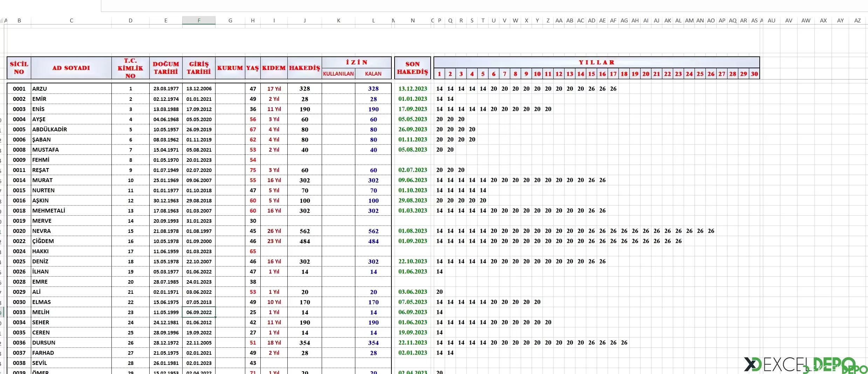Click hakediş value 562
This screenshot has height=374, width=868.
point(305,231)
